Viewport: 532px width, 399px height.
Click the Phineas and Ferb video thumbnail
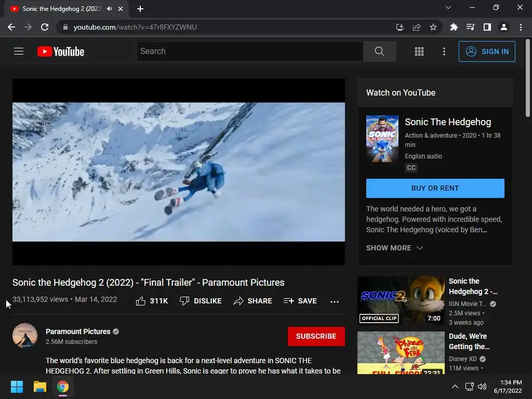[401, 353]
